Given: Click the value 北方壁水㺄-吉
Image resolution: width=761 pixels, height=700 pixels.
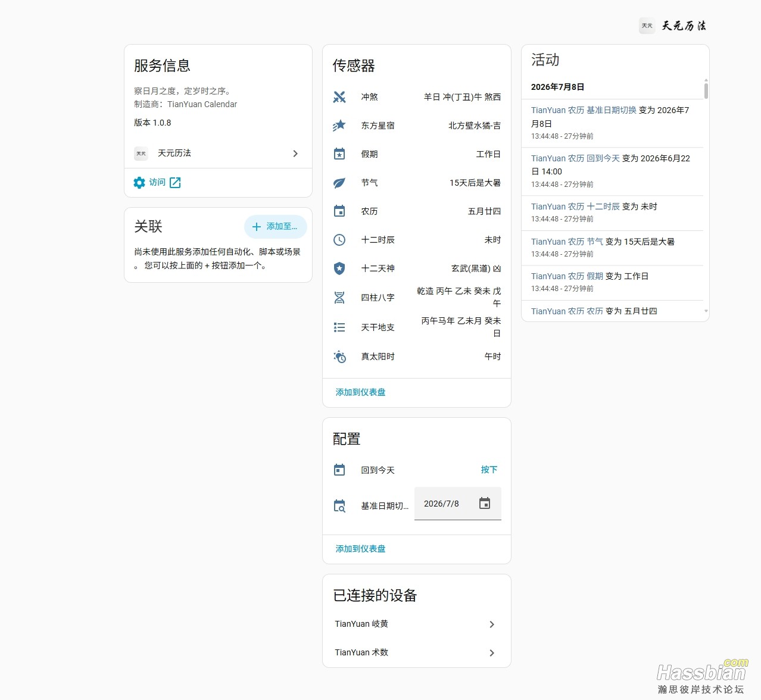Looking at the screenshot, I should coord(475,126).
